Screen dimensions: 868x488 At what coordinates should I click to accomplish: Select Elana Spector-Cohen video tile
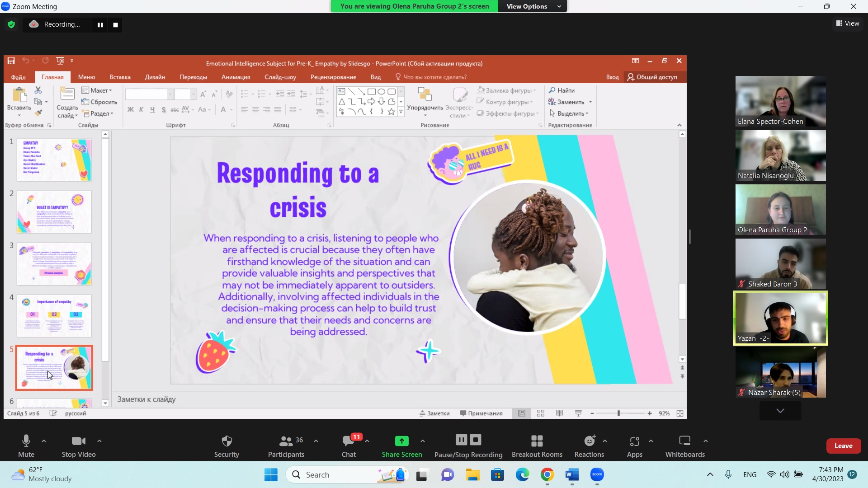781,101
